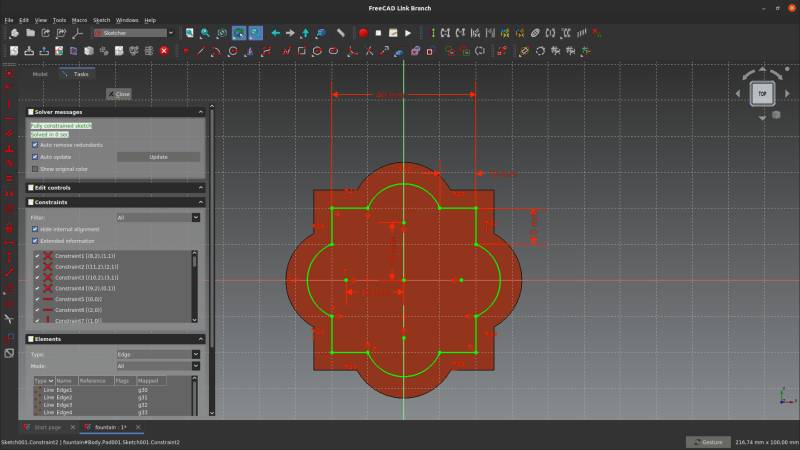
Task: Click the Open file folder icon
Action: tap(31, 33)
